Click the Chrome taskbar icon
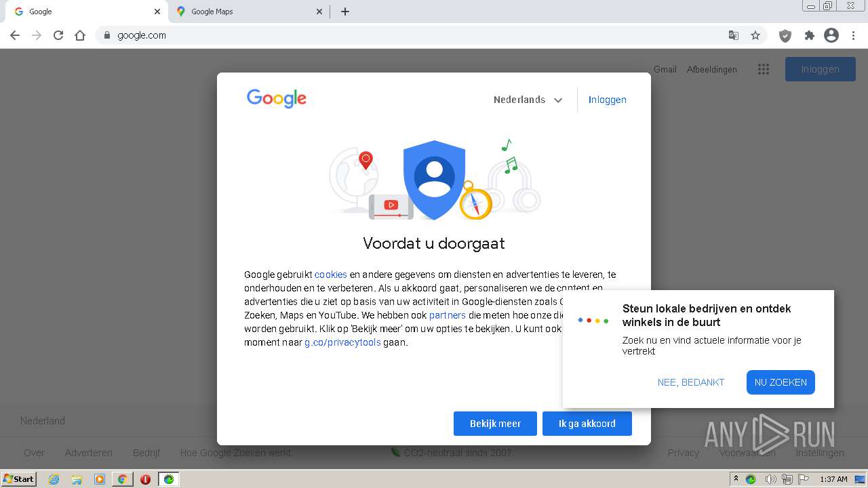This screenshot has height=488, width=868. [122, 479]
